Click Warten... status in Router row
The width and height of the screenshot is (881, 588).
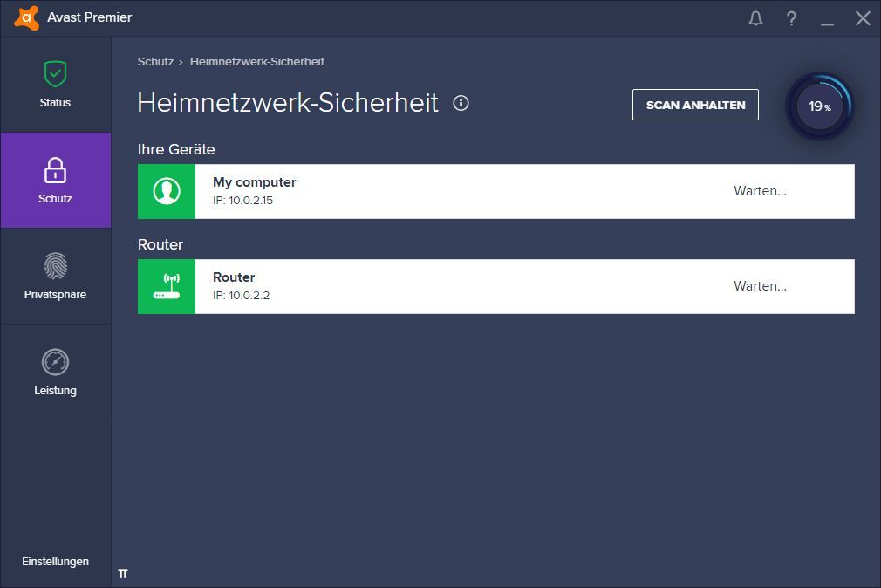pyautogui.click(x=760, y=286)
